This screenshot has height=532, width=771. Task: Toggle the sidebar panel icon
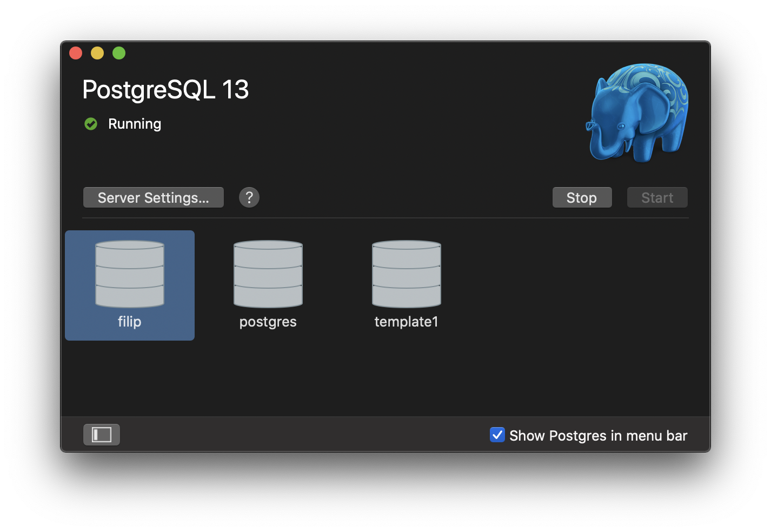[101, 434]
